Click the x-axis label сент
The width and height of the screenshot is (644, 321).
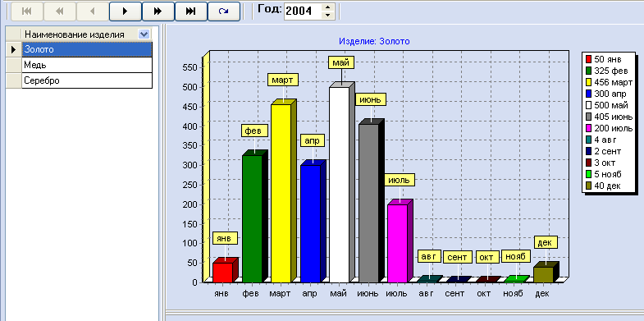pyautogui.click(x=454, y=293)
